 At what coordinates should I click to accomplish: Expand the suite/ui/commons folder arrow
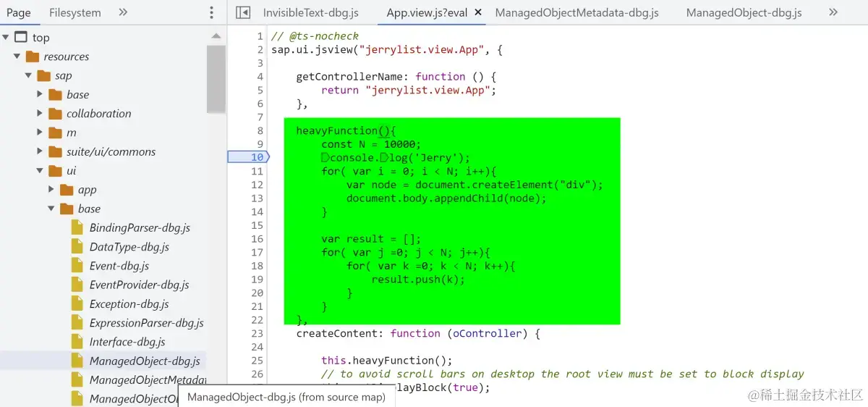point(41,151)
